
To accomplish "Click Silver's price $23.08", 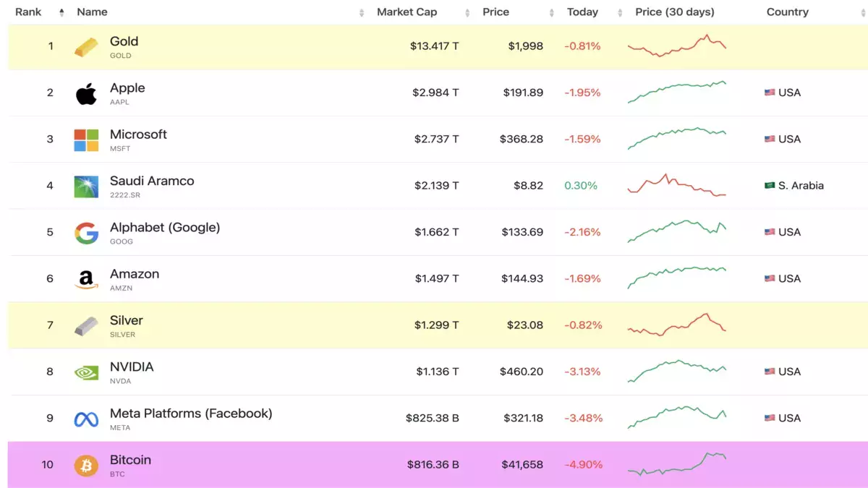I will click(525, 325).
